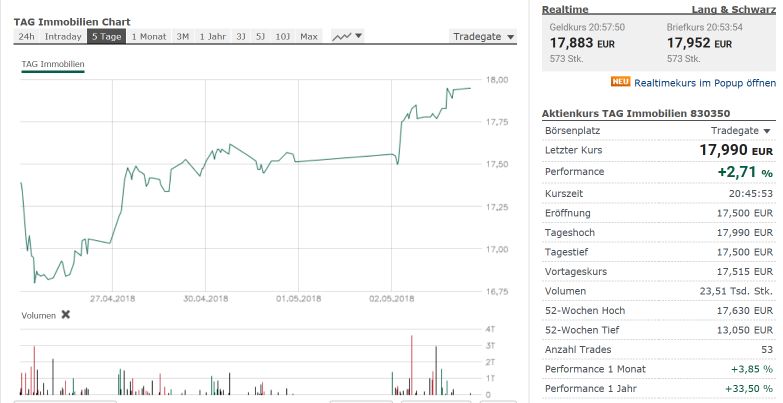The height and width of the screenshot is (403, 783).
Task: Select the 3J time range
Action: (x=240, y=37)
